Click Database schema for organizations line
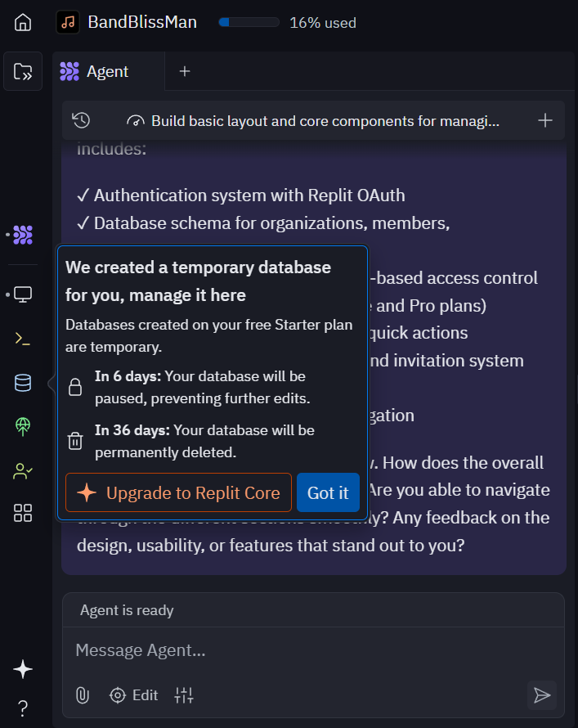The height and width of the screenshot is (728, 578). point(263,223)
